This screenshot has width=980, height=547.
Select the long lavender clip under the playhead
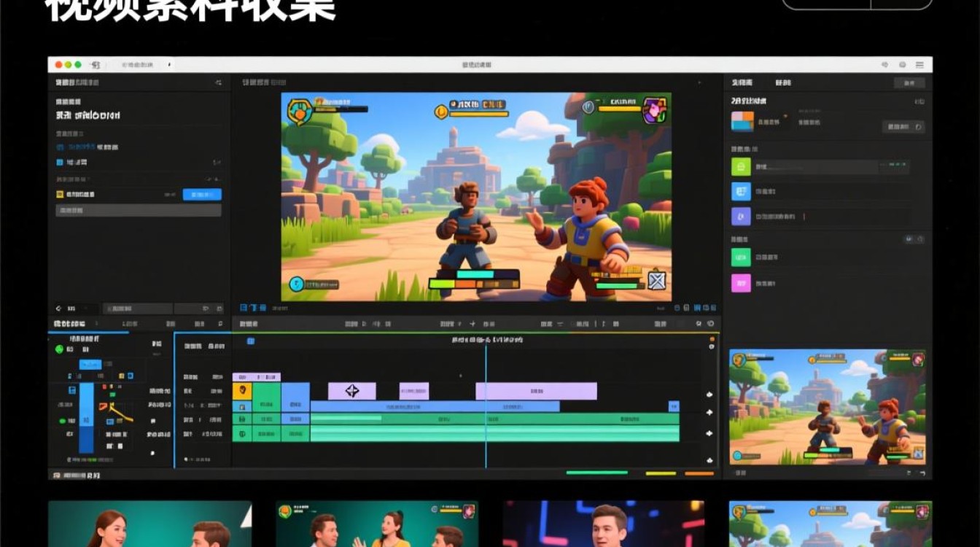(x=536, y=391)
